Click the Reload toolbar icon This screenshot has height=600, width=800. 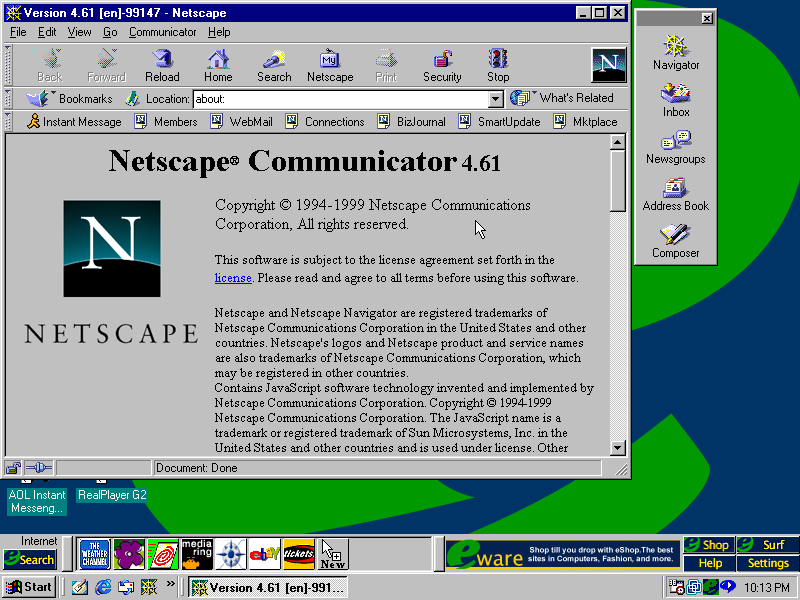tap(162, 66)
